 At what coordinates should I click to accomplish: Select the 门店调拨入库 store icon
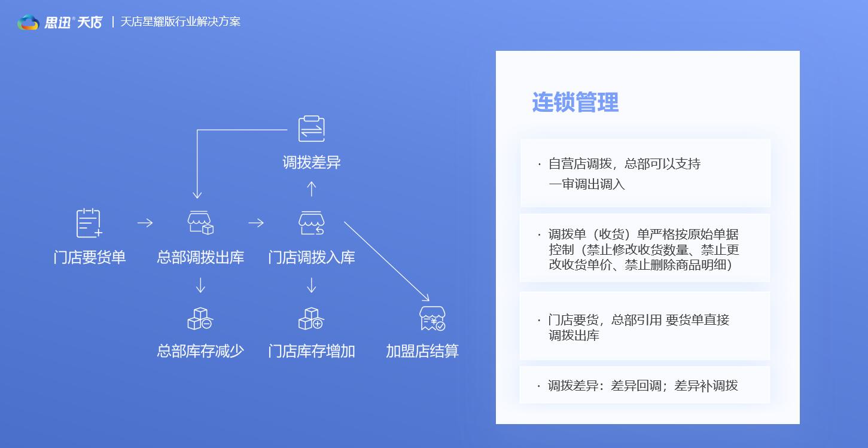pos(311,223)
